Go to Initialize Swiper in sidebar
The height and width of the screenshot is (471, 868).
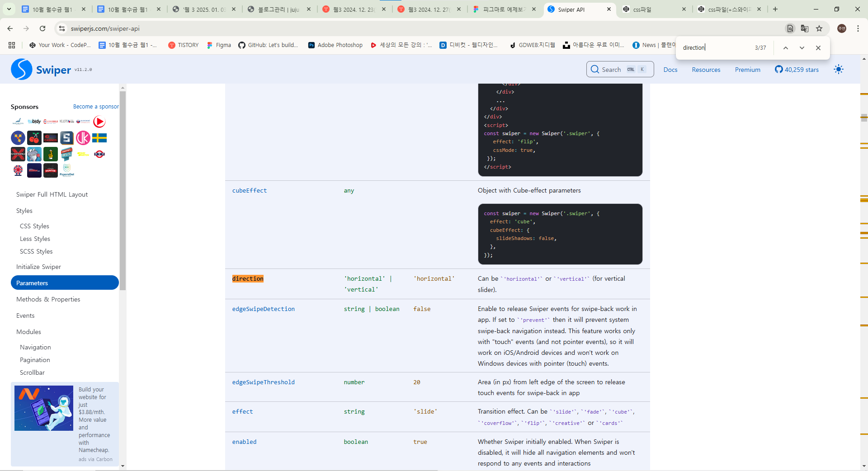[x=38, y=267]
